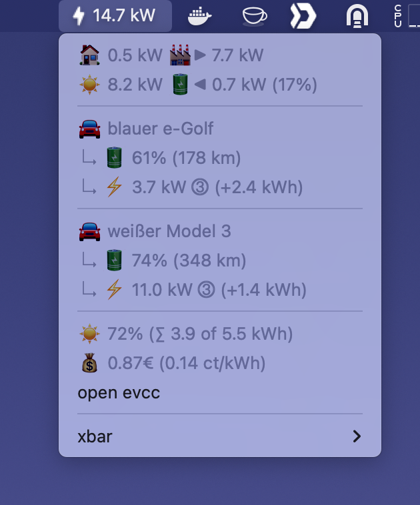Click the '61% (178 km)' range text
Screen dimensions: 420x505
click(x=186, y=158)
